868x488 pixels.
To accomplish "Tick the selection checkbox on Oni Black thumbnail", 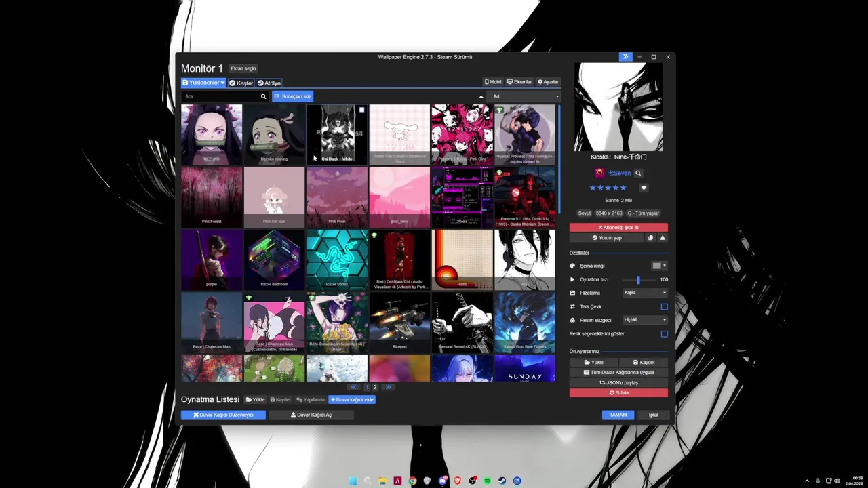I will point(361,110).
